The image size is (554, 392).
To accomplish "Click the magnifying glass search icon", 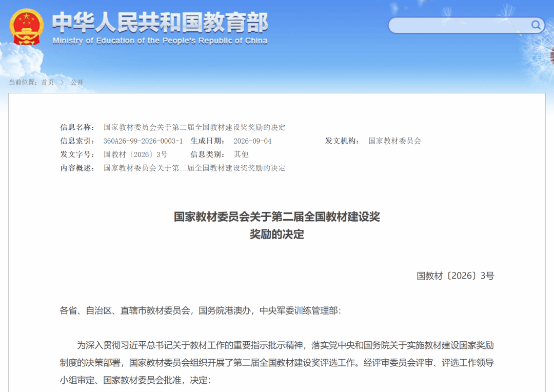I will [x=536, y=25].
